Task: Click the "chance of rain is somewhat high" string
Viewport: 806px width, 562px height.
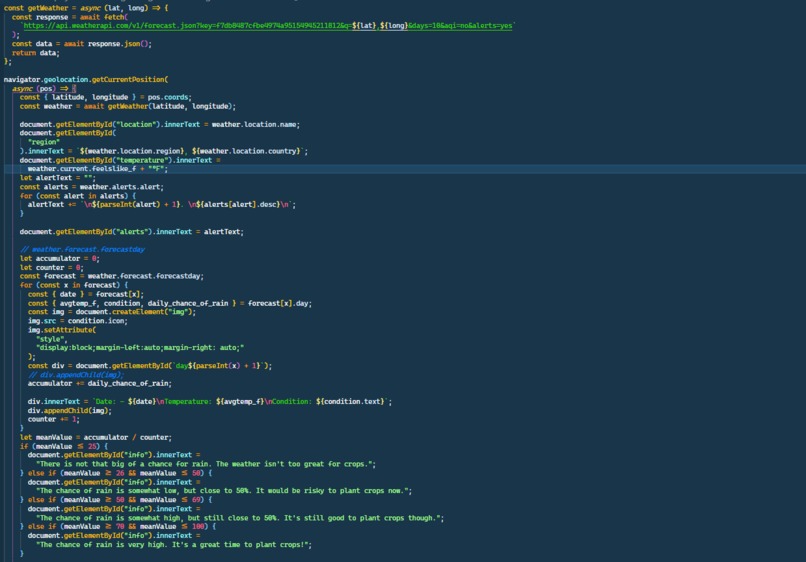Action: click(240, 518)
